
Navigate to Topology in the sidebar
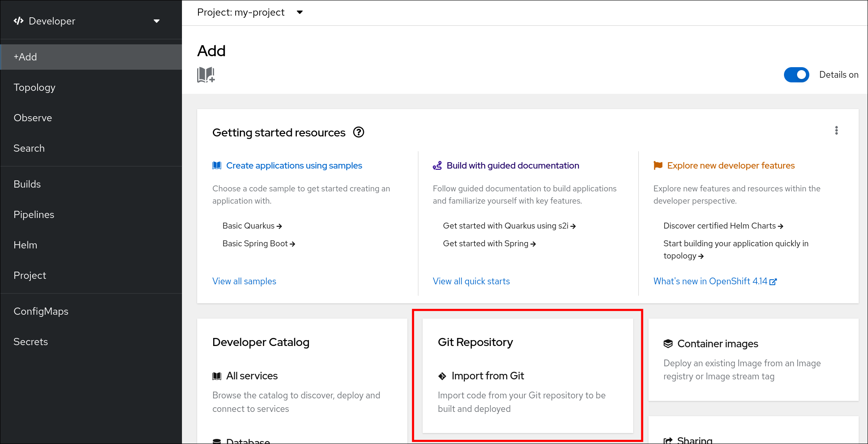click(34, 87)
